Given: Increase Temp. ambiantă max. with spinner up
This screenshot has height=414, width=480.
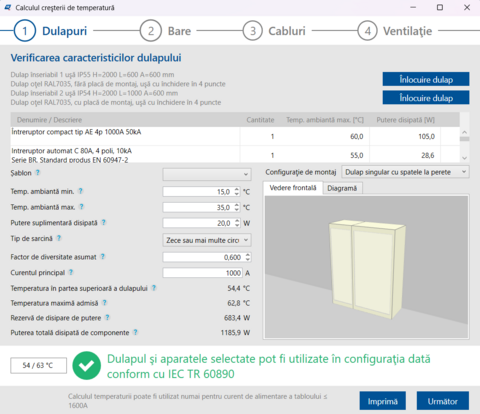Looking at the screenshot, I should tap(237, 205).
